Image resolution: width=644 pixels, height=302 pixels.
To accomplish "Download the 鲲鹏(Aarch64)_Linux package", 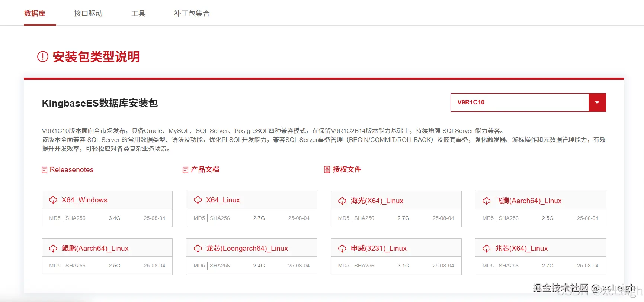I will pos(95,248).
